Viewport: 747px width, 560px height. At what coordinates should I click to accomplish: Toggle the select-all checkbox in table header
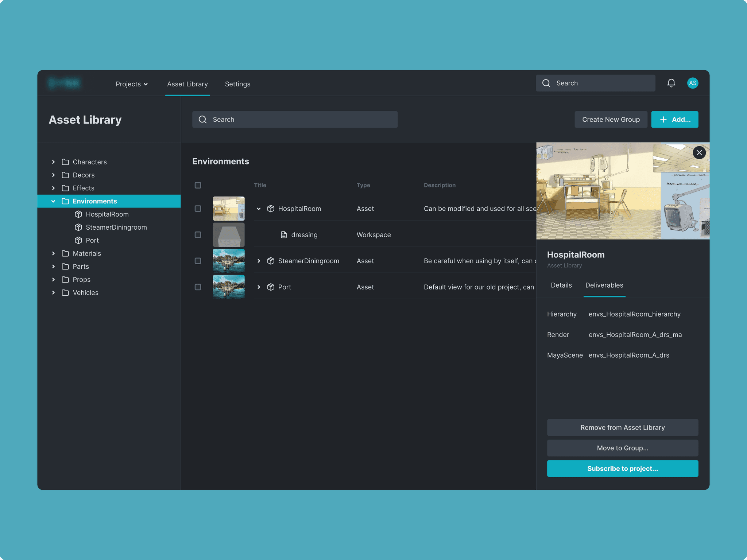198,185
